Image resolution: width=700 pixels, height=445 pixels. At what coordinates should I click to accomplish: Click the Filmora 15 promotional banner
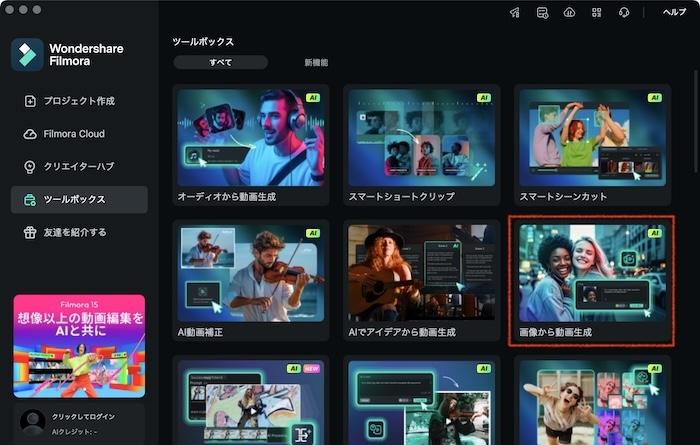point(79,346)
